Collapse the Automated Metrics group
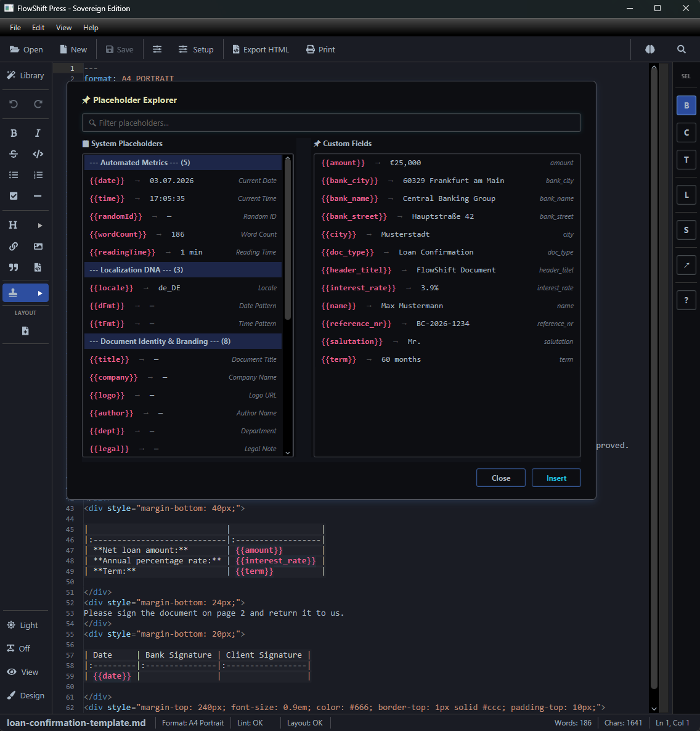The image size is (700, 731). tap(182, 163)
